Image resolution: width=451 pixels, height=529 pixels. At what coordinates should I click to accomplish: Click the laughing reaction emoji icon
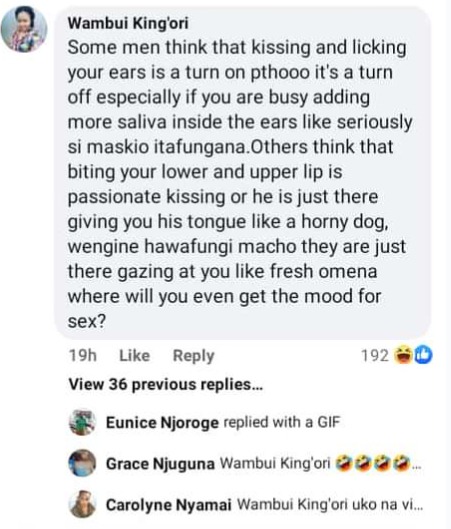404,355
